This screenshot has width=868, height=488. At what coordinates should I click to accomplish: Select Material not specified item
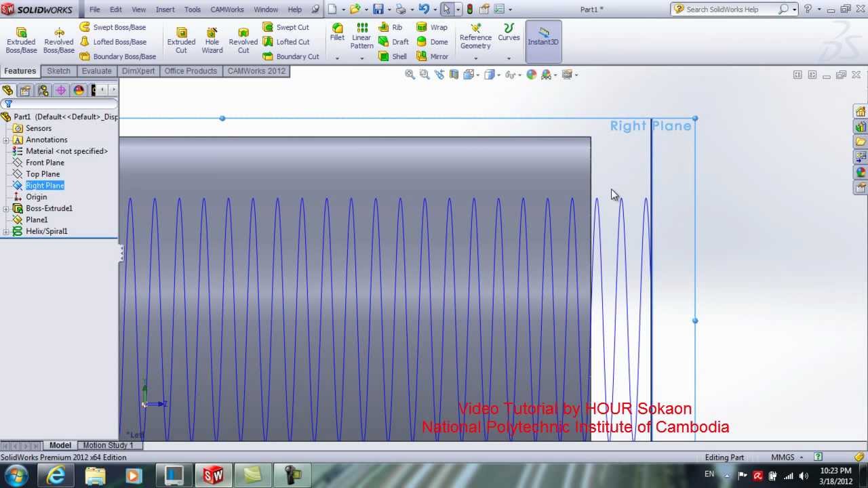coord(66,151)
